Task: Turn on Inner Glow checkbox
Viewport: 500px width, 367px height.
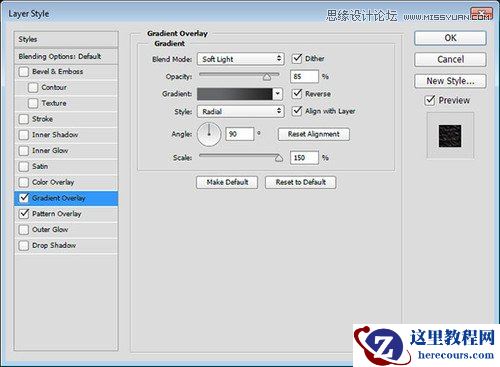Action: [24, 151]
